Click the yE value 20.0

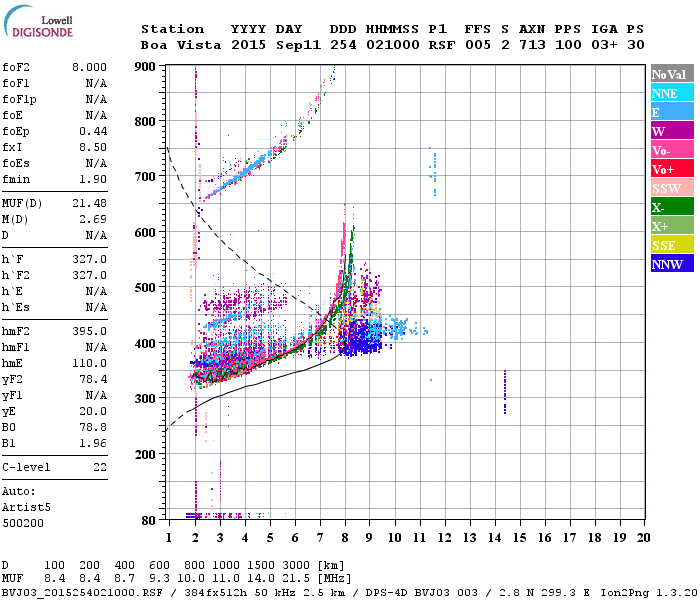tap(93, 412)
